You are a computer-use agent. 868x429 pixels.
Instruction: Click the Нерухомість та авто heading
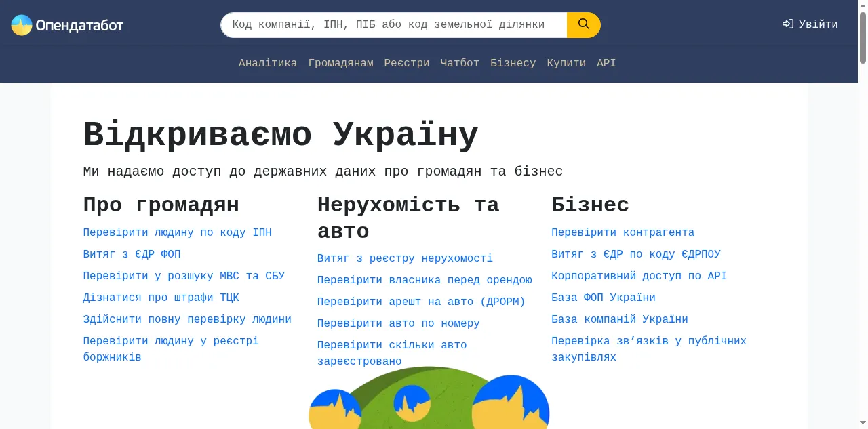click(408, 218)
